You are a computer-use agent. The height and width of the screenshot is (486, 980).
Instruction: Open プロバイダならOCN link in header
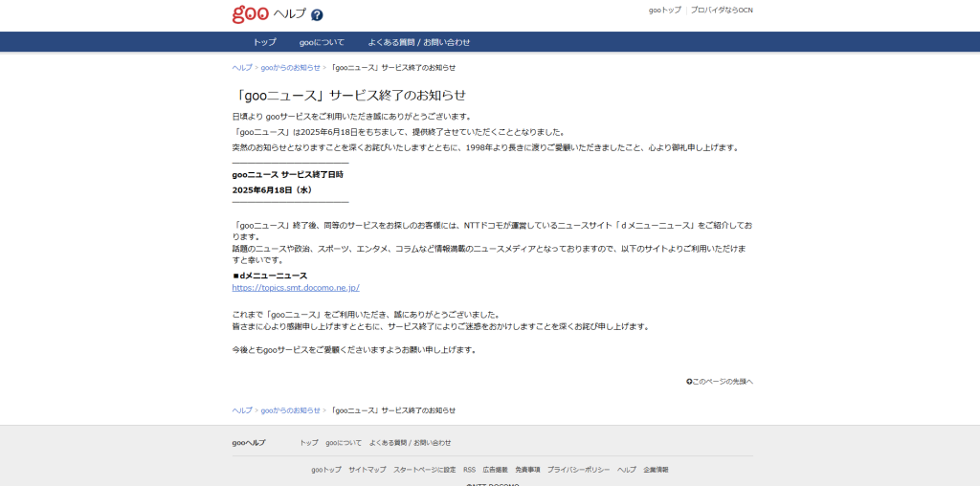click(x=722, y=10)
